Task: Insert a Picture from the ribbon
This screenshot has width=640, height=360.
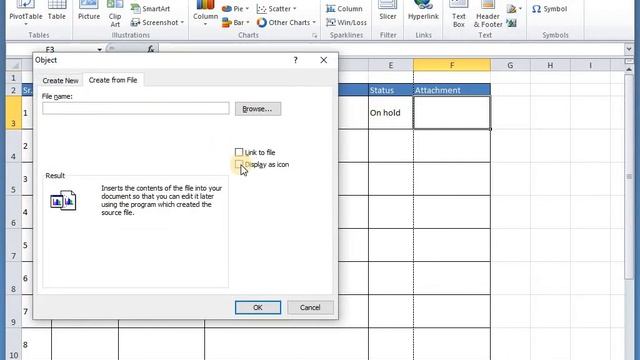Action: (x=89, y=11)
